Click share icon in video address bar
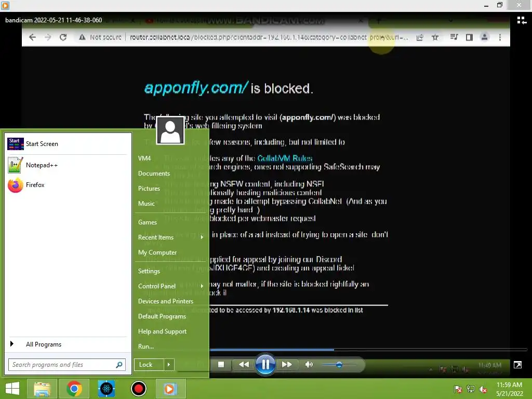The image size is (532, 399). (x=420, y=37)
